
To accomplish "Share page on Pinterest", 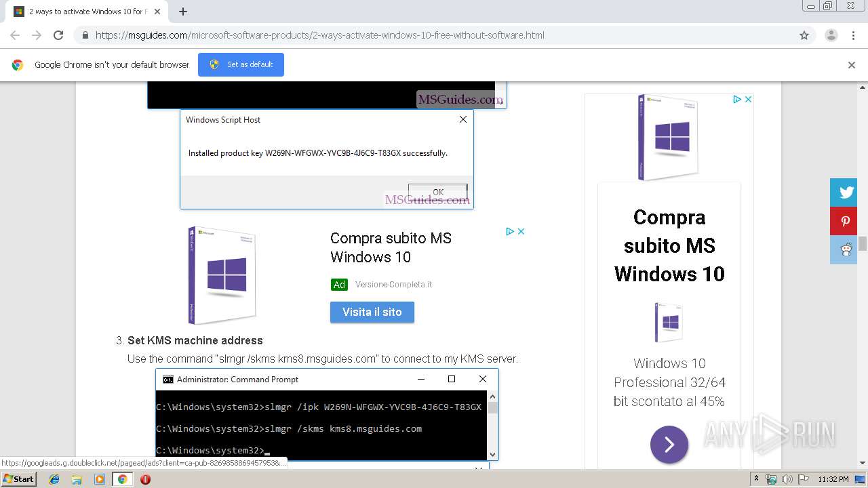I will pos(845,221).
